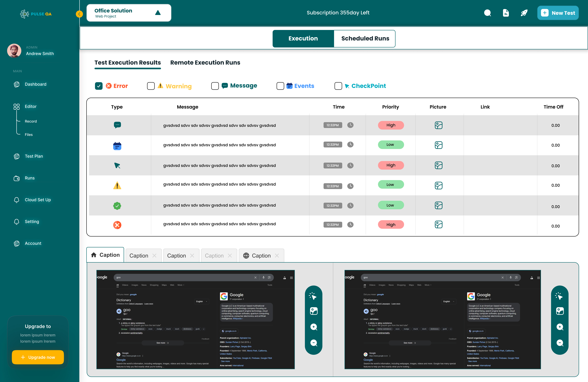Click clock icon in the warning row
This screenshot has height=382, width=588.
point(350,186)
